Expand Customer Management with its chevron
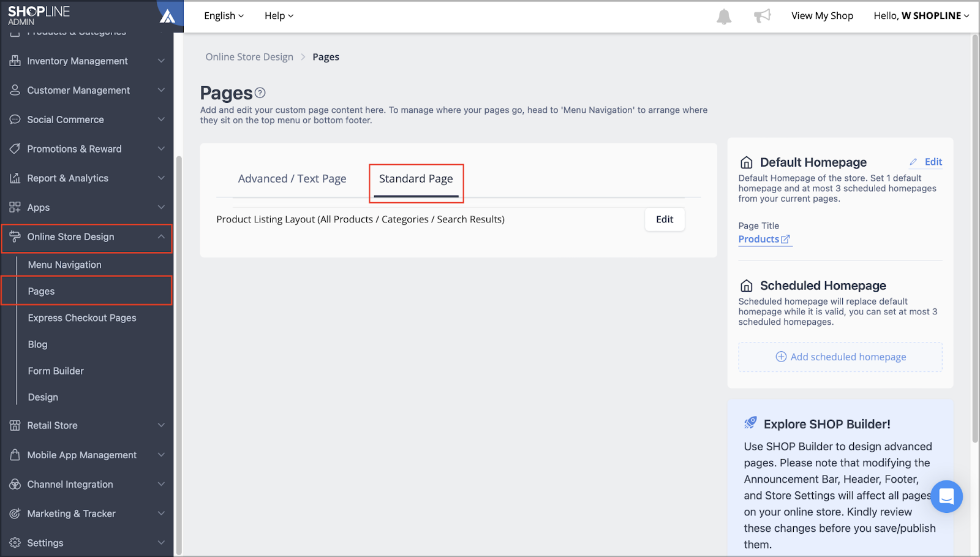The height and width of the screenshot is (557, 980). [161, 90]
